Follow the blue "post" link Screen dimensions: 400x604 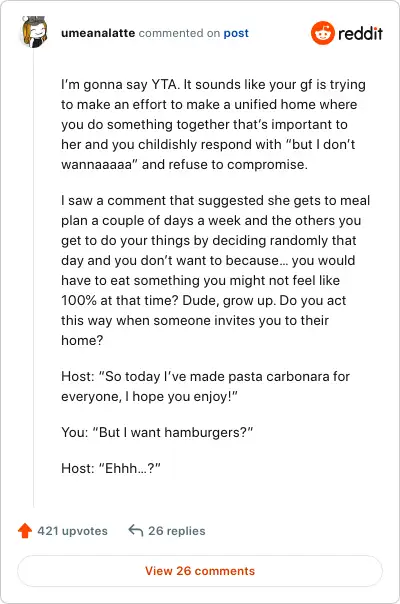[x=236, y=34]
